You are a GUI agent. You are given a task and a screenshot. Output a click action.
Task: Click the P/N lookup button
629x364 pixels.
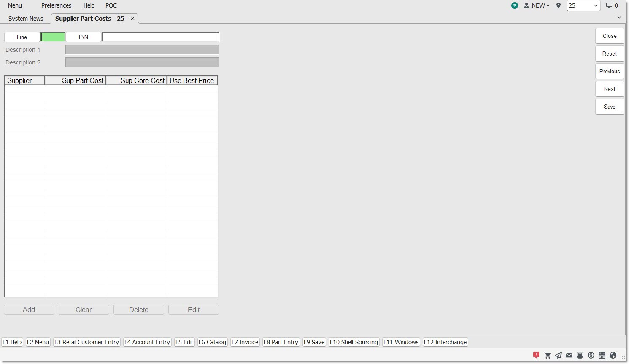click(x=84, y=37)
